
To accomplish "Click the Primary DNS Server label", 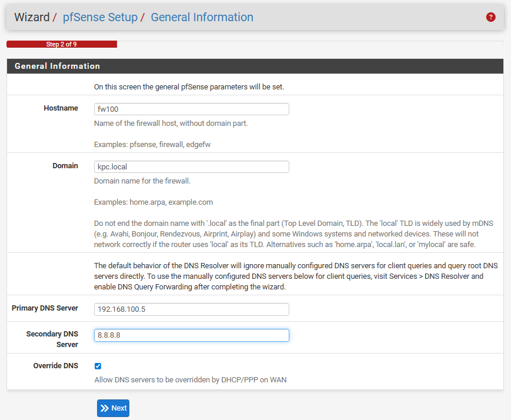I will 45,308.
